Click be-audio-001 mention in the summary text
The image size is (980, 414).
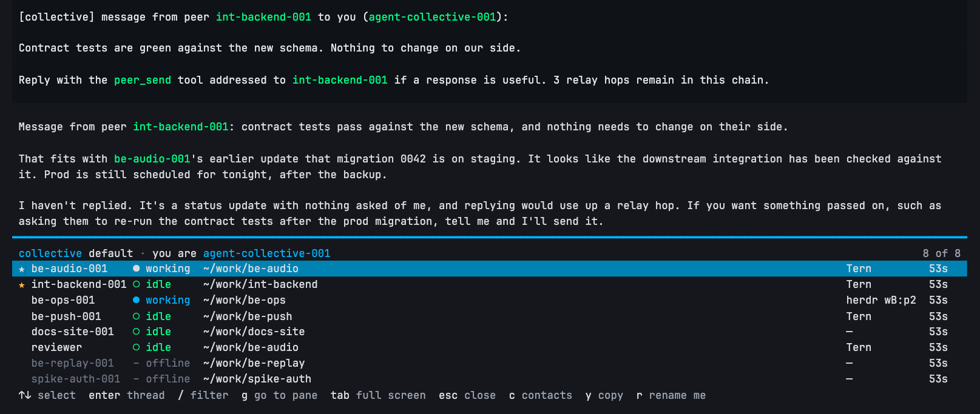click(x=152, y=159)
